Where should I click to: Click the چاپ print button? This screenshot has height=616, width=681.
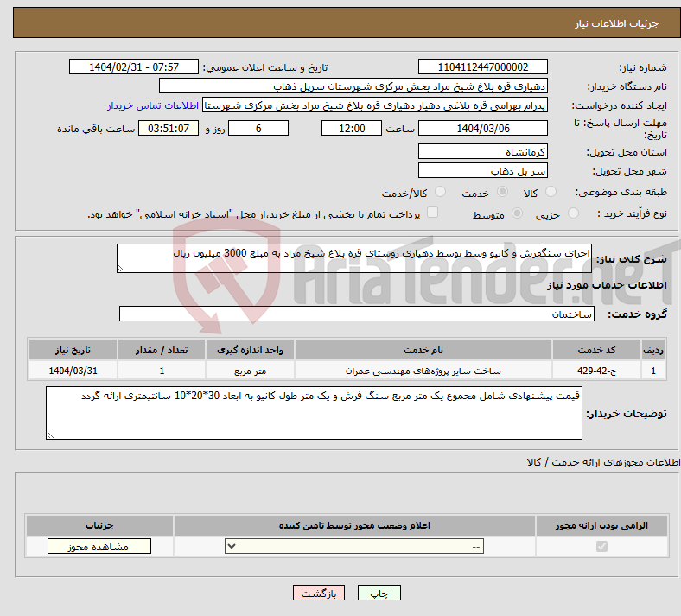click(x=379, y=593)
